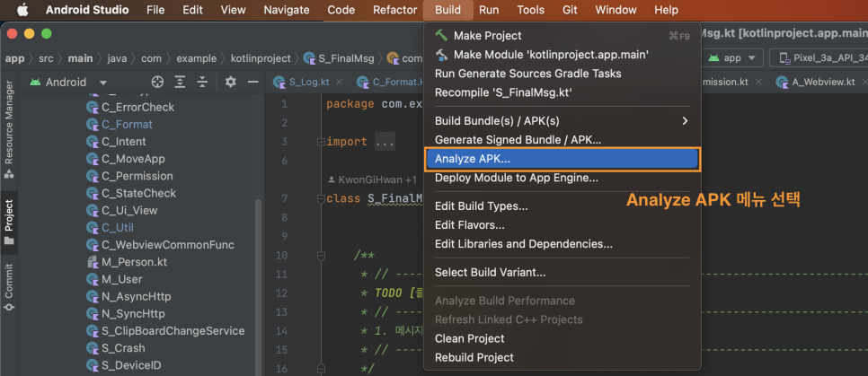
Task: Click the fold end marker at line 16
Action: tap(320, 368)
